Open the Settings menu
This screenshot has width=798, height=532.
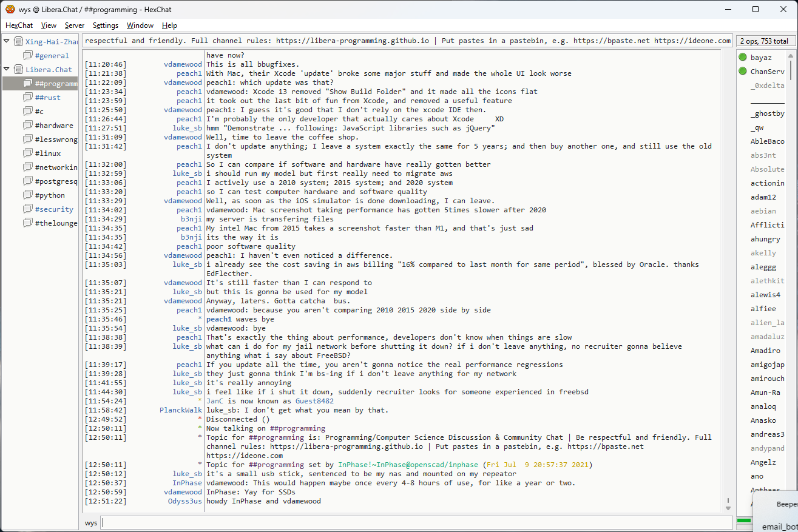click(106, 25)
